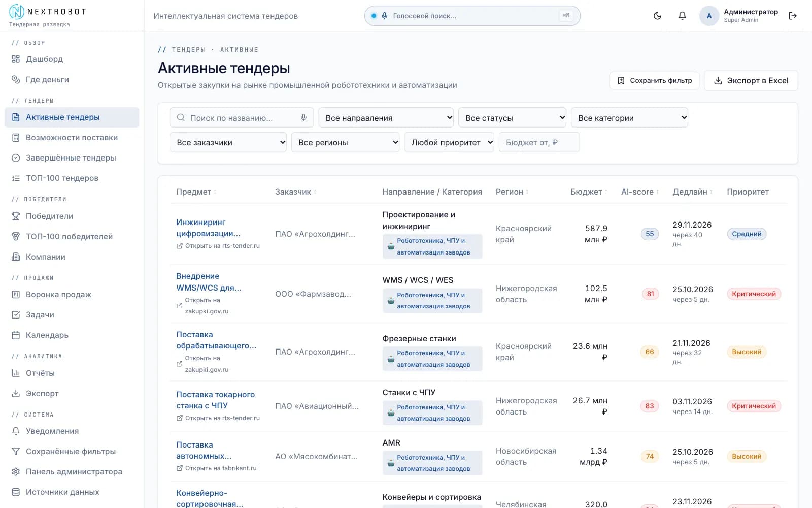Click the microphone icon in voice search bar
Screen dimensions: 812x508
pyautogui.click(x=385, y=16)
